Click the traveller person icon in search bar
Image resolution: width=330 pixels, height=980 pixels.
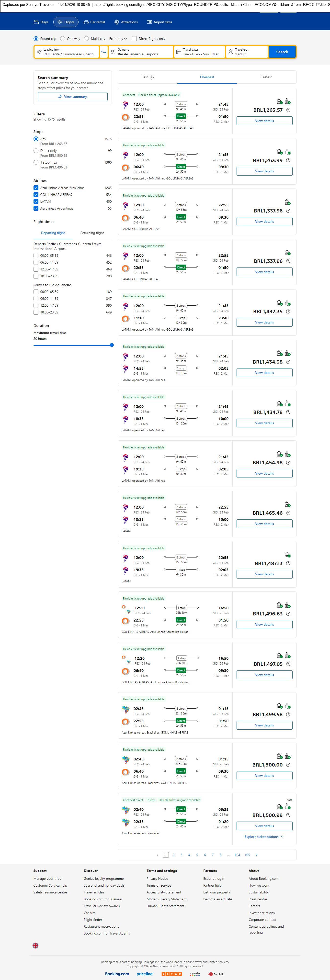[230, 52]
